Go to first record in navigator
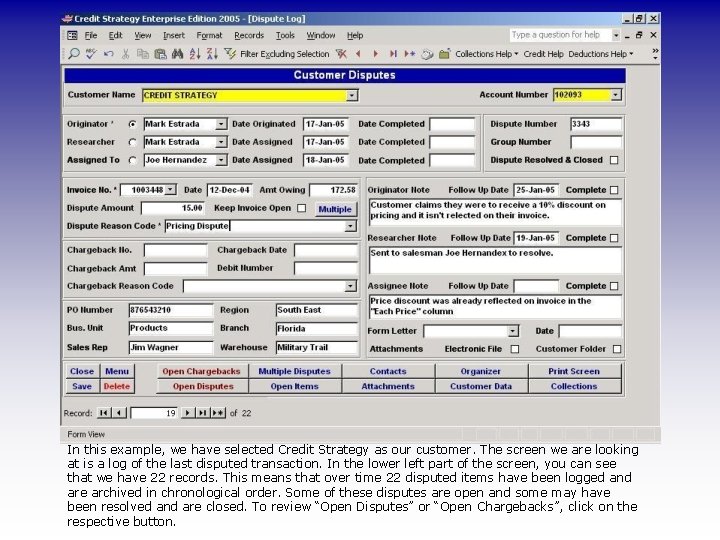720x540 pixels. [x=104, y=413]
